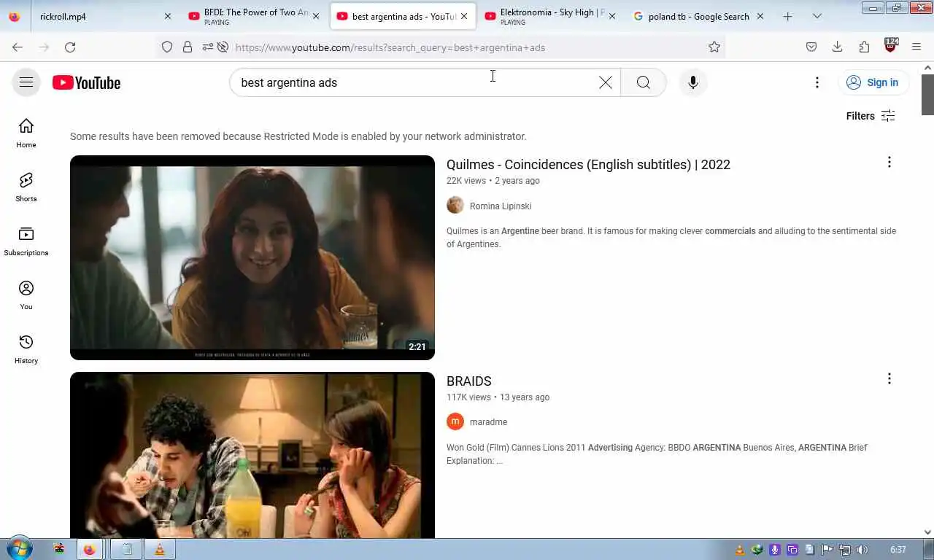The height and width of the screenshot is (560, 934).
Task: Click the autoplay blocked icon in address bar
Action: tap(223, 47)
